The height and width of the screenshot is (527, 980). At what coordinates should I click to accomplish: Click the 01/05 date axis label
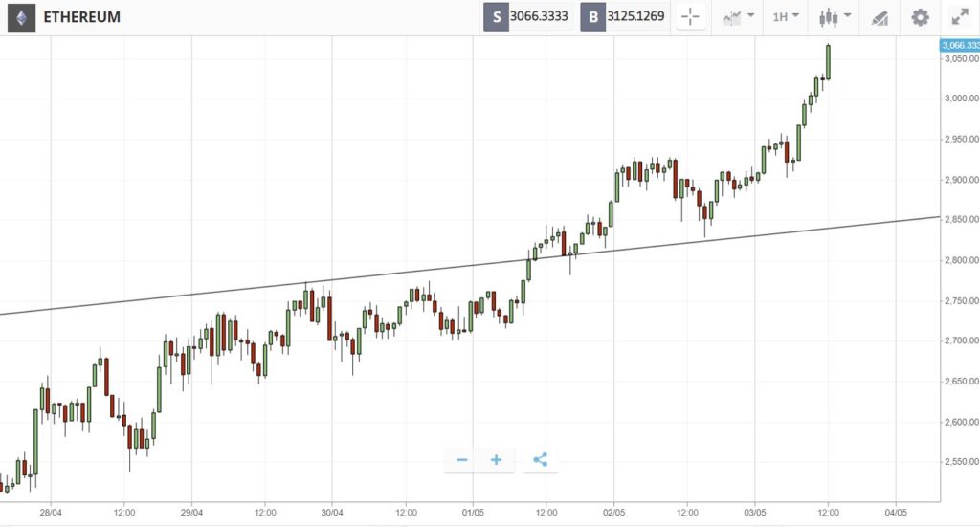click(x=473, y=513)
